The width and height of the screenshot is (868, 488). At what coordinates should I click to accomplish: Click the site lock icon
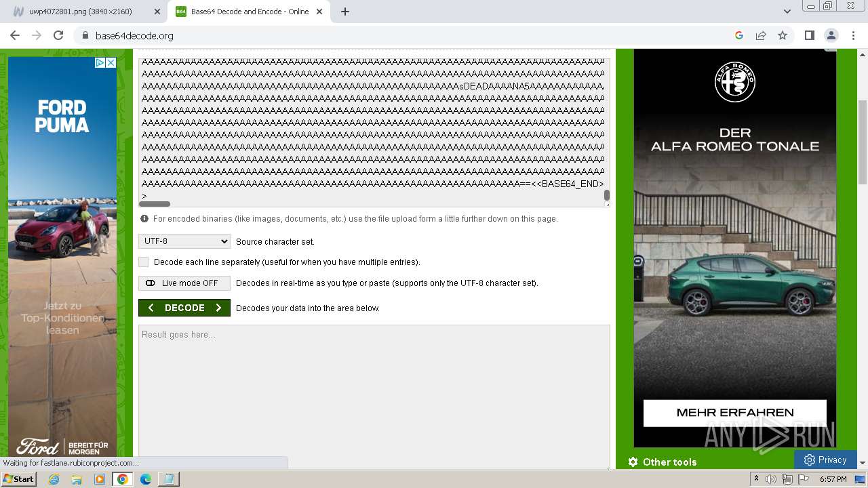85,35
